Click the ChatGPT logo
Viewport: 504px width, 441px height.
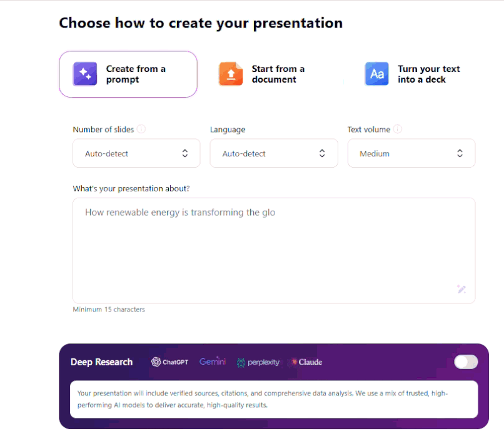click(169, 362)
